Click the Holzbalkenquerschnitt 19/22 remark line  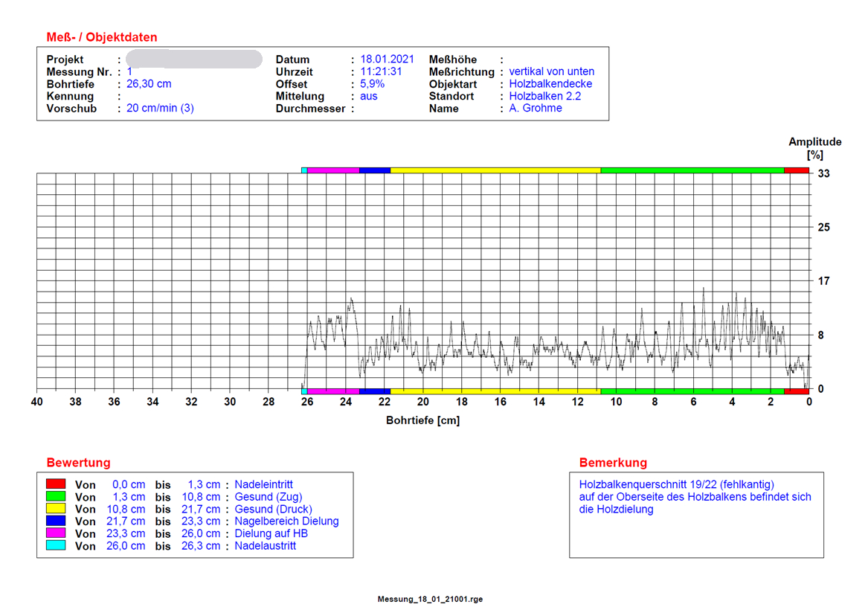point(676,484)
